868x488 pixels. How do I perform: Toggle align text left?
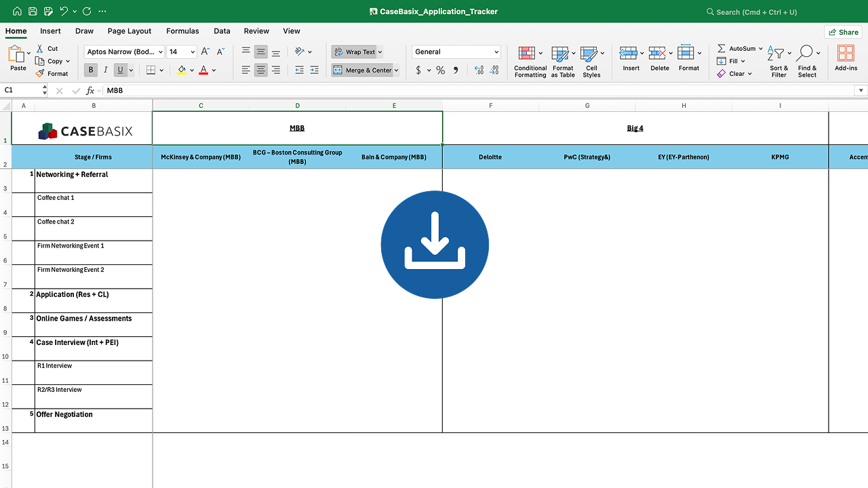pyautogui.click(x=245, y=70)
